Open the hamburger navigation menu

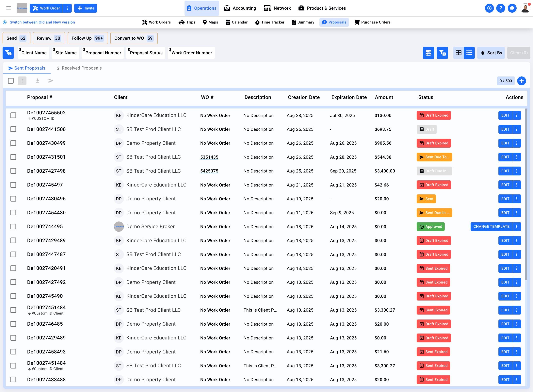[8, 8]
